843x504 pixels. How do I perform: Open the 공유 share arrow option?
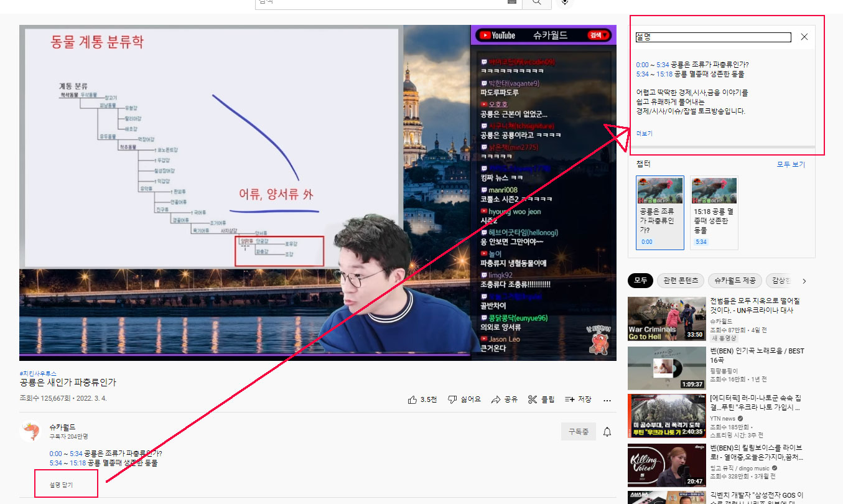tap(505, 399)
